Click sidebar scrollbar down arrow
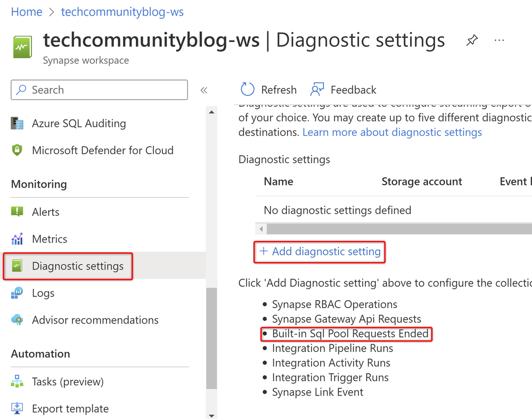The height and width of the screenshot is (419, 532). [x=211, y=416]
